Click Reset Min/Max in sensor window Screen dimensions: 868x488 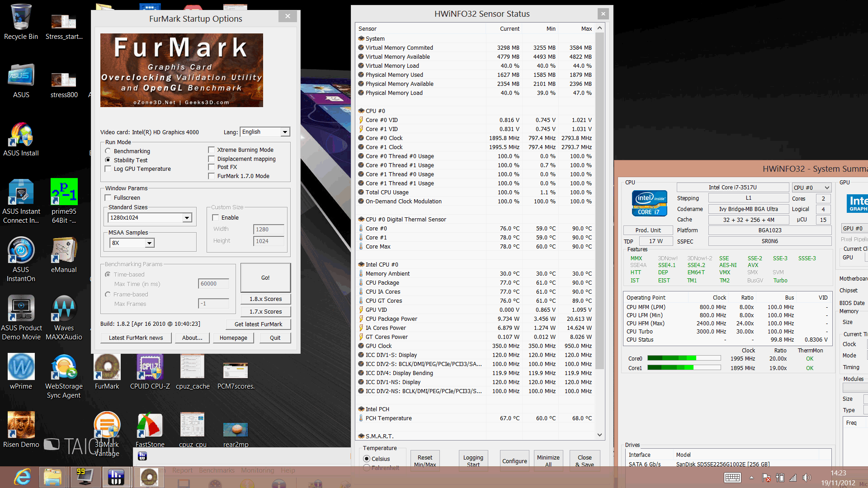tap(425, 461)
